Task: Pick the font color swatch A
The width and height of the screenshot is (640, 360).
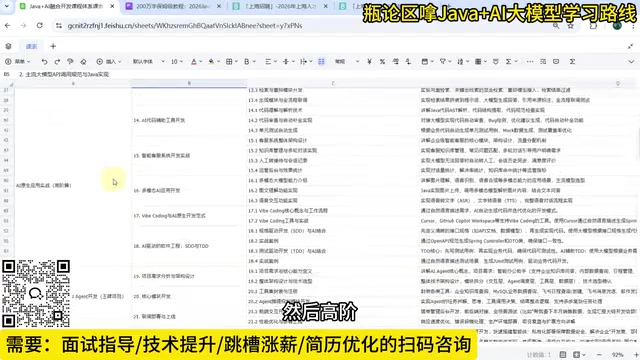Action: click(194, 62)
